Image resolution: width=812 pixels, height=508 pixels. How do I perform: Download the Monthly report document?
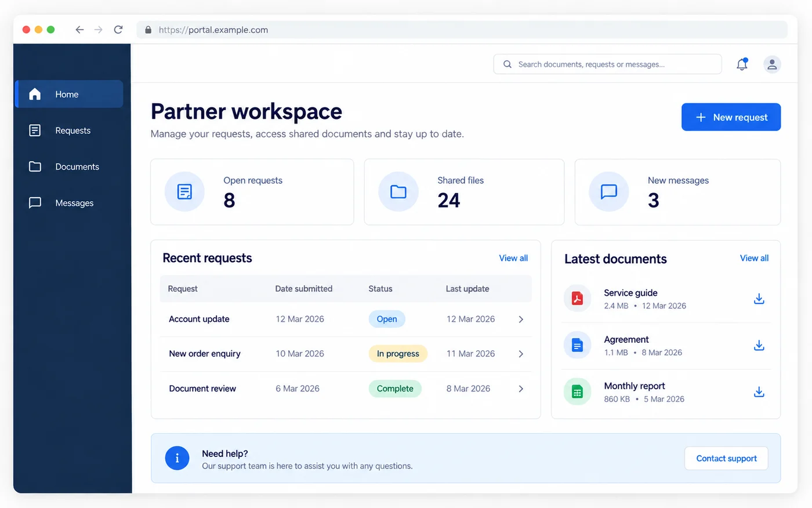click(759, 392)
